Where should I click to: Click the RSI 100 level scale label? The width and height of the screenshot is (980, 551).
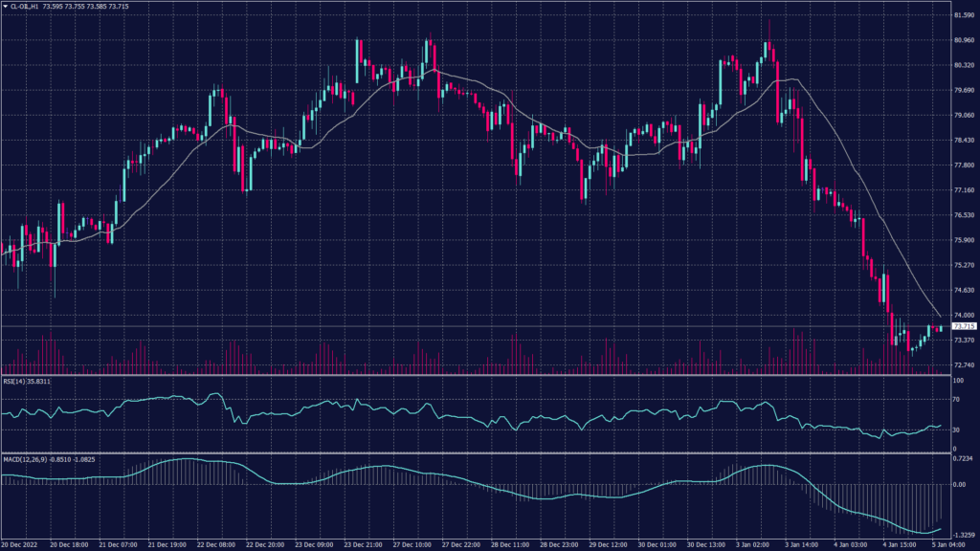[958, 381]
